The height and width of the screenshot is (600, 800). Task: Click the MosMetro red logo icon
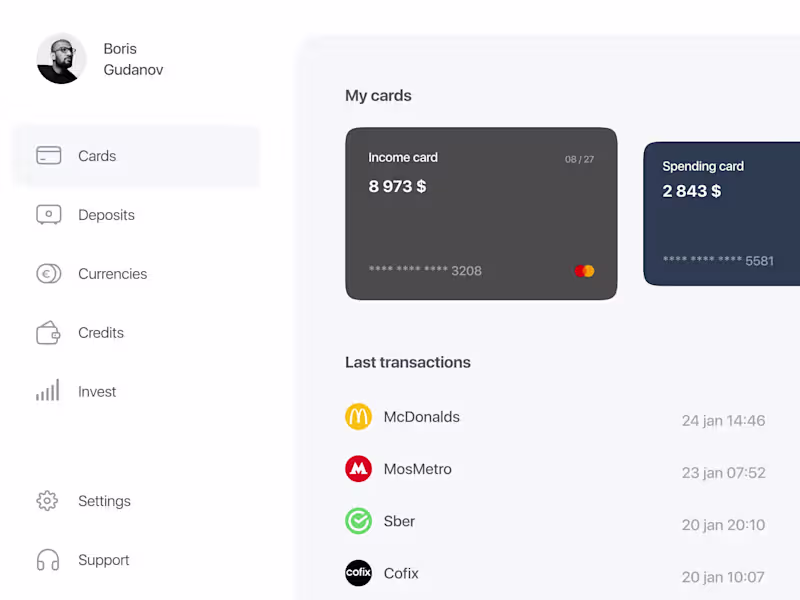click(x=358, y=469)
